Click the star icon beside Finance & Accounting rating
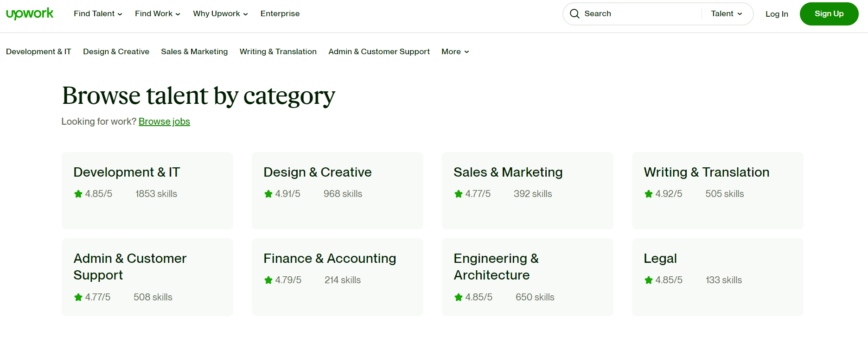This screenshot has width=868, height=337. point(268,280)
